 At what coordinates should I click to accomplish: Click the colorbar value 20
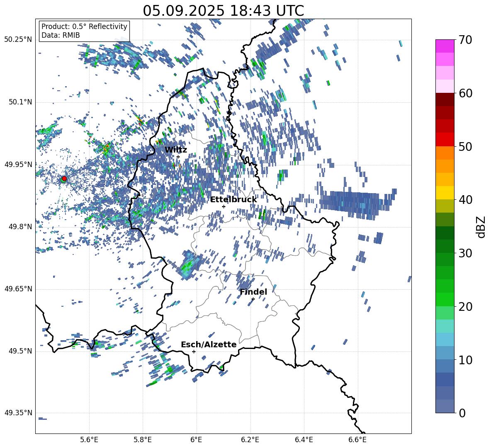(x=465, y=307)
